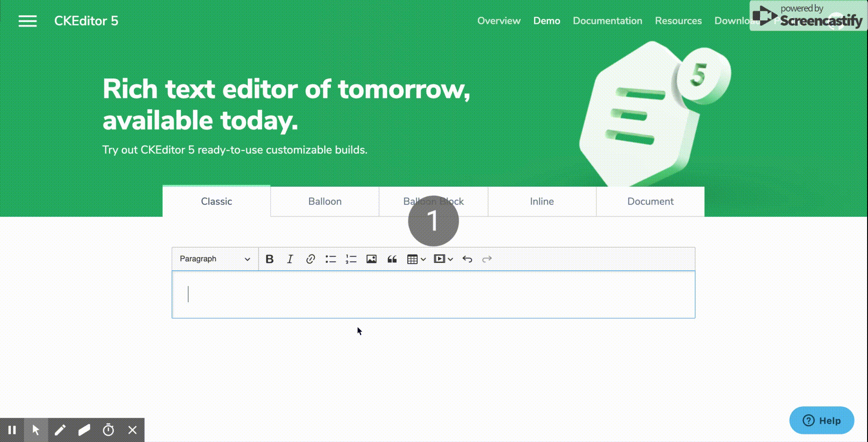Apply italic formatting
This screenshot has width=868, height=442.
[290, 259]
